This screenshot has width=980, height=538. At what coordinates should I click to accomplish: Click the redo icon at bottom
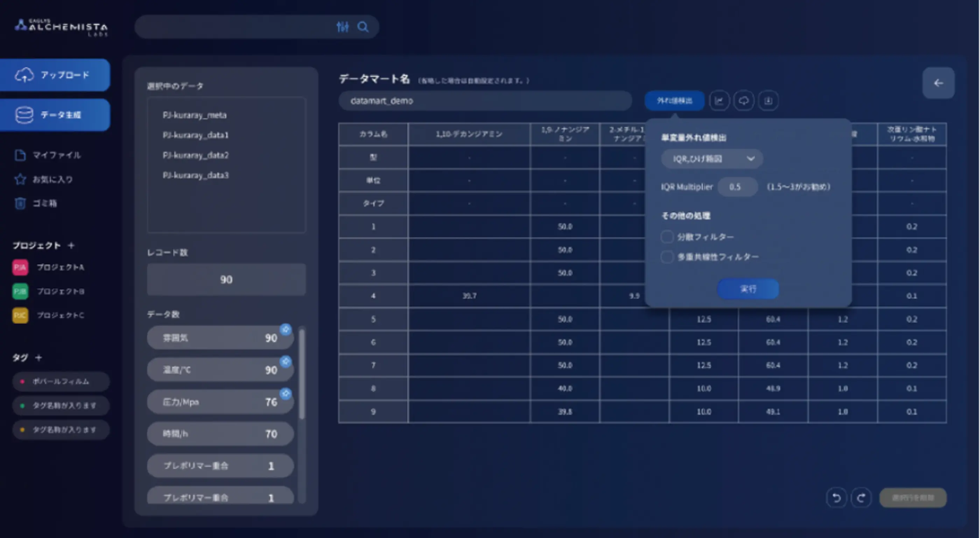pos(861,498)
